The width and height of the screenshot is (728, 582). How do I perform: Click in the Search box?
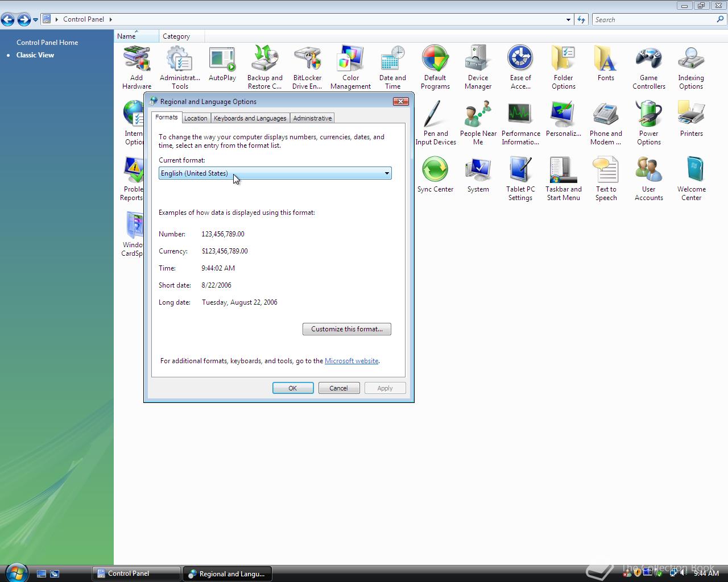click(654, 19)
